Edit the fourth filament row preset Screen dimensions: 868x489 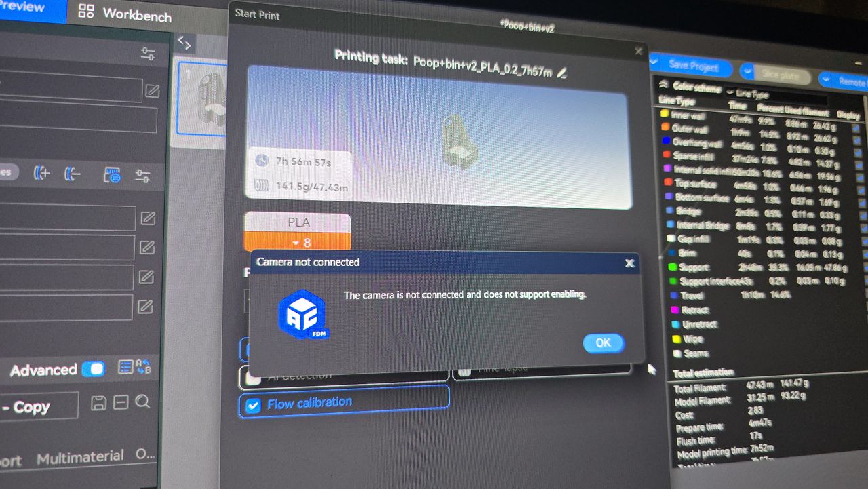pos(145,307)
